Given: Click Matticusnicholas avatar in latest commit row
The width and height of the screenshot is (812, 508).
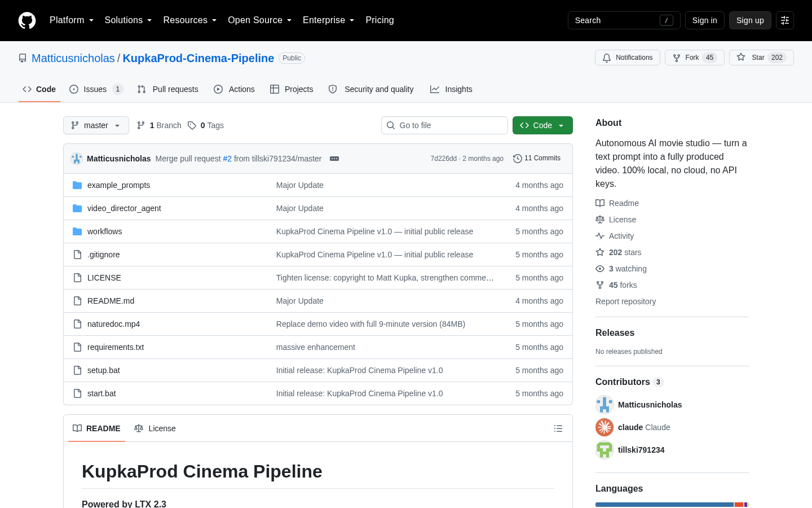Looking at the screenshot, I should point(77,159).
